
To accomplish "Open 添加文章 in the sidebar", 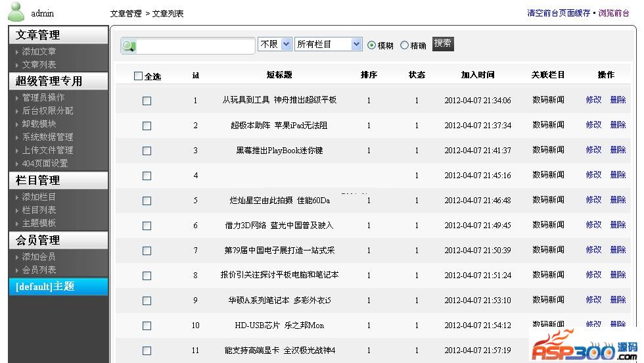I will point(39,51).
